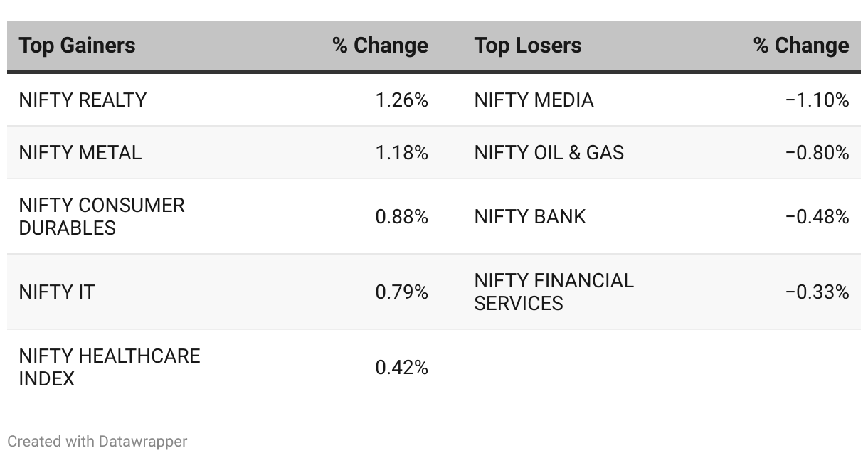Select the 0.42% value cell
The width and height of the screenshot is (868, 458).
coord(401,368)
